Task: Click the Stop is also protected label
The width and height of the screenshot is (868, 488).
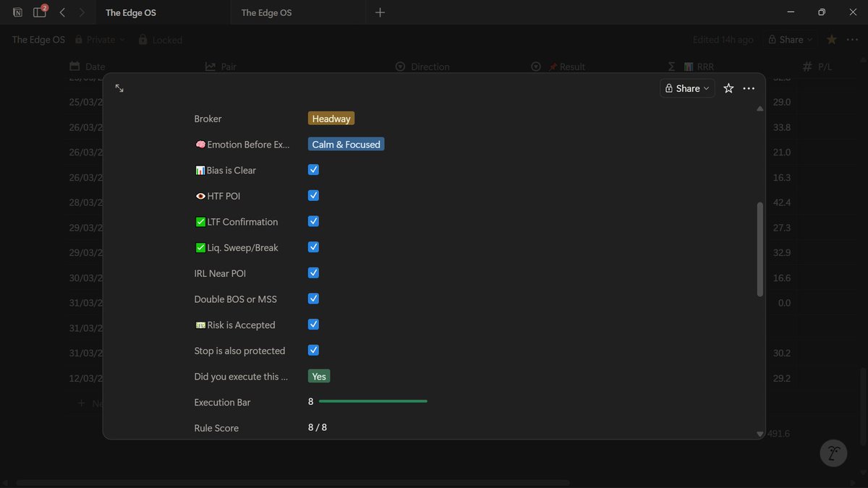Action: point(240,351)
